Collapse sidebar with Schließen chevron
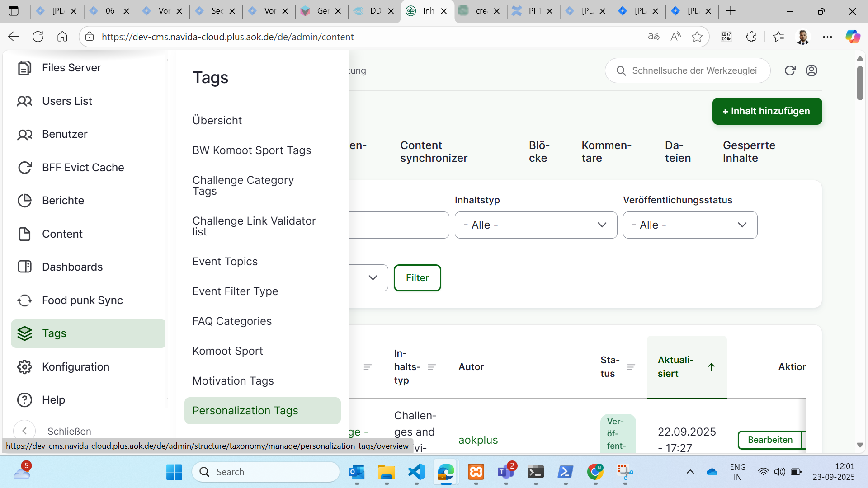This screenshot has width=868, height=488. (24, 431)
